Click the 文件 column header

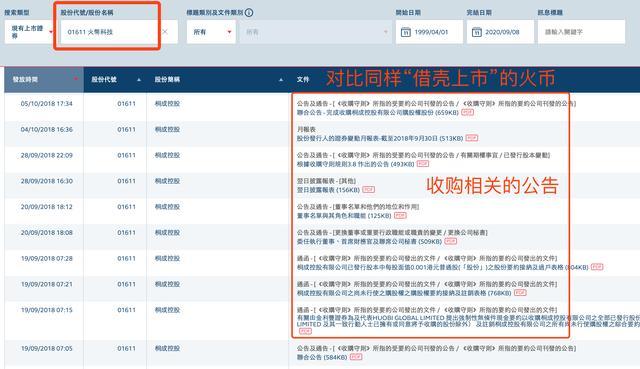[x=303, y=79]
